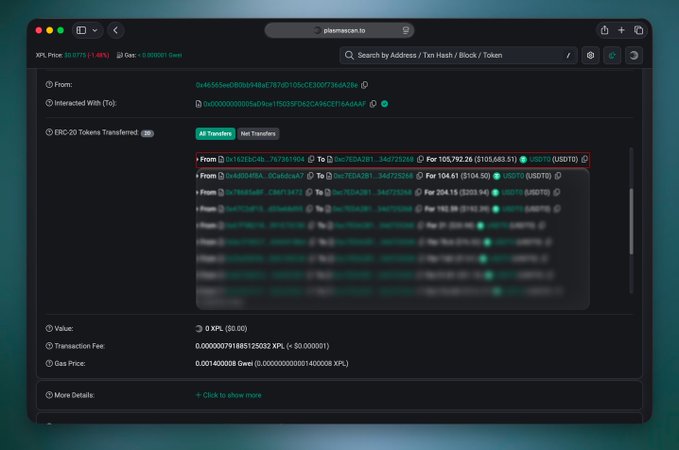This screenshot has height=450, width=679.
Task: Open USDT0 token link in 104.61 row
Action: point(514,176)
